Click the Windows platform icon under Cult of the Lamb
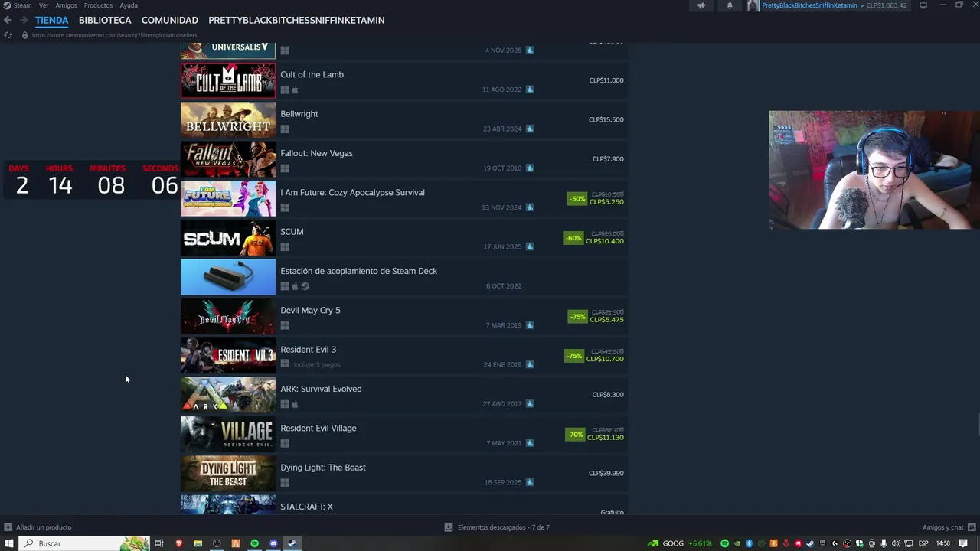Image resolution: width=980 pixels, height=551 pixels. click(285, 90)
